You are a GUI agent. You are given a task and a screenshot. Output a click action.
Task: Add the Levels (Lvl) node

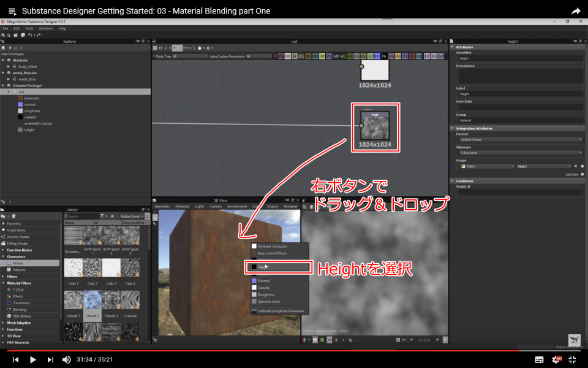tap(370, 56)
